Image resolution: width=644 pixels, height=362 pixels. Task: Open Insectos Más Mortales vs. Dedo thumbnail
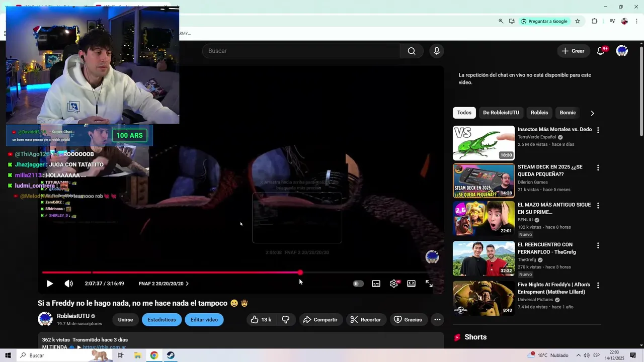[x=484, y=143]
